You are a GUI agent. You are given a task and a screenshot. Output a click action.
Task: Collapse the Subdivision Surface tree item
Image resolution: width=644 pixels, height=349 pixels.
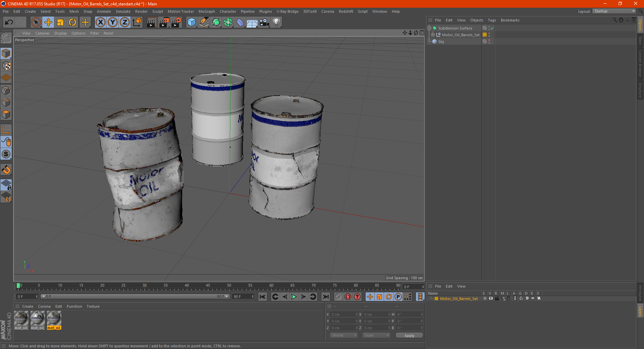[x=429, y=28]
